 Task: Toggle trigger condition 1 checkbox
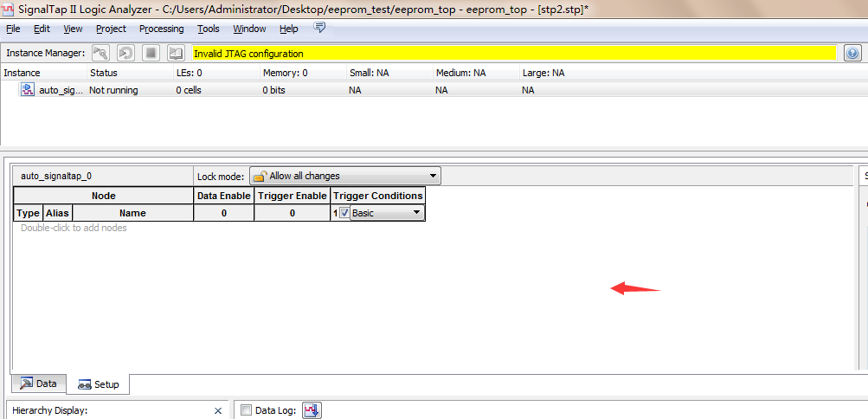(x=344, y=213)
